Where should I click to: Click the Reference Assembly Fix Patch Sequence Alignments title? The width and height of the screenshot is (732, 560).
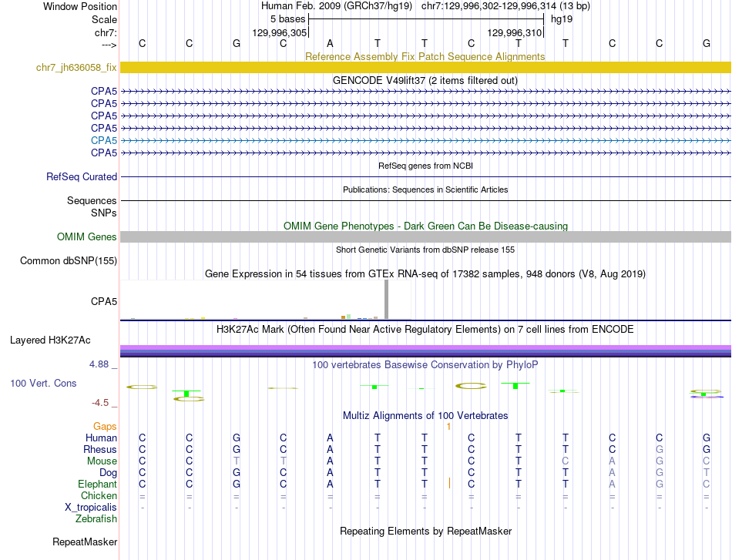point(425,56)
